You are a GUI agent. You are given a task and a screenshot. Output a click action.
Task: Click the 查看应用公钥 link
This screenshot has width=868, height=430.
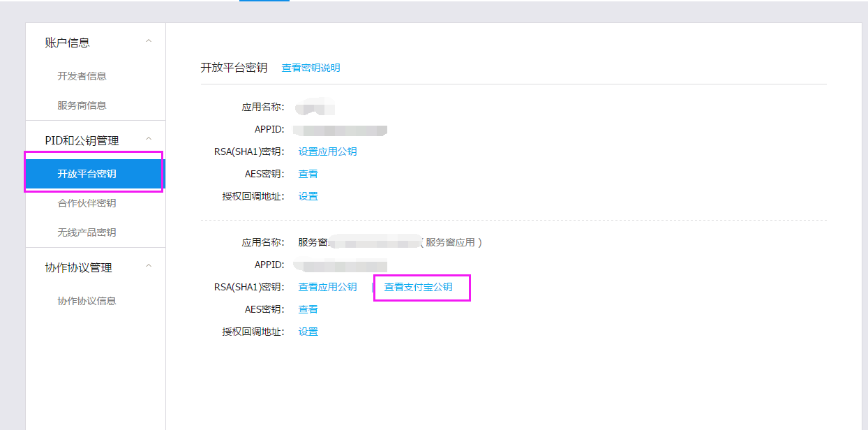click(x=327, y=287)
